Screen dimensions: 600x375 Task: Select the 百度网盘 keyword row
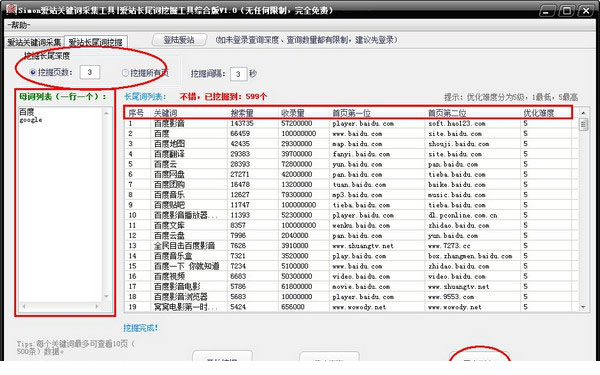pos(169,174)
